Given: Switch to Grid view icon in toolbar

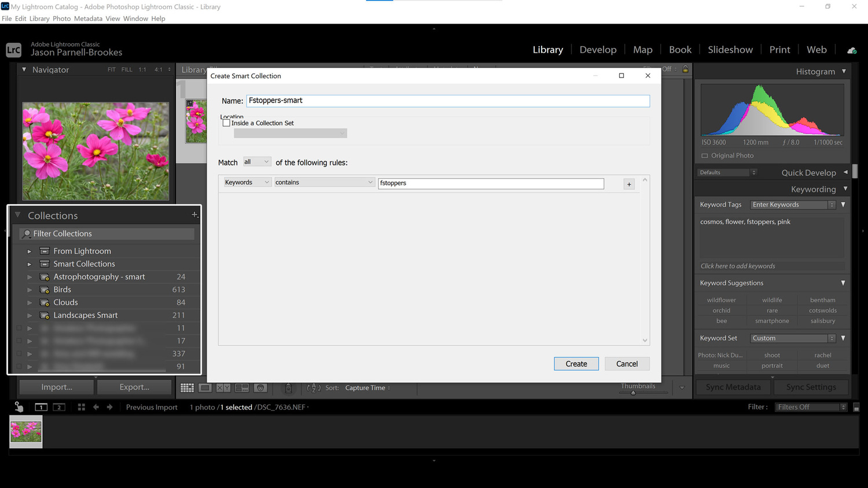Looking at the screenshot, I should (x=187, y=388).
